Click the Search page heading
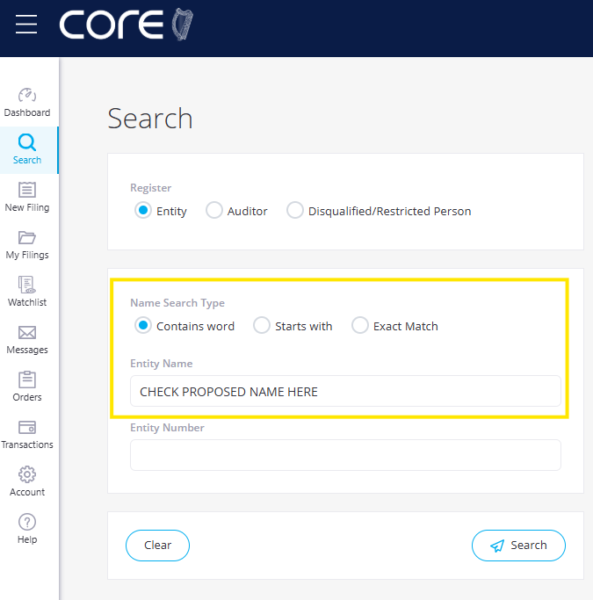Screen dimensions: 593x600 pos(150,118)
